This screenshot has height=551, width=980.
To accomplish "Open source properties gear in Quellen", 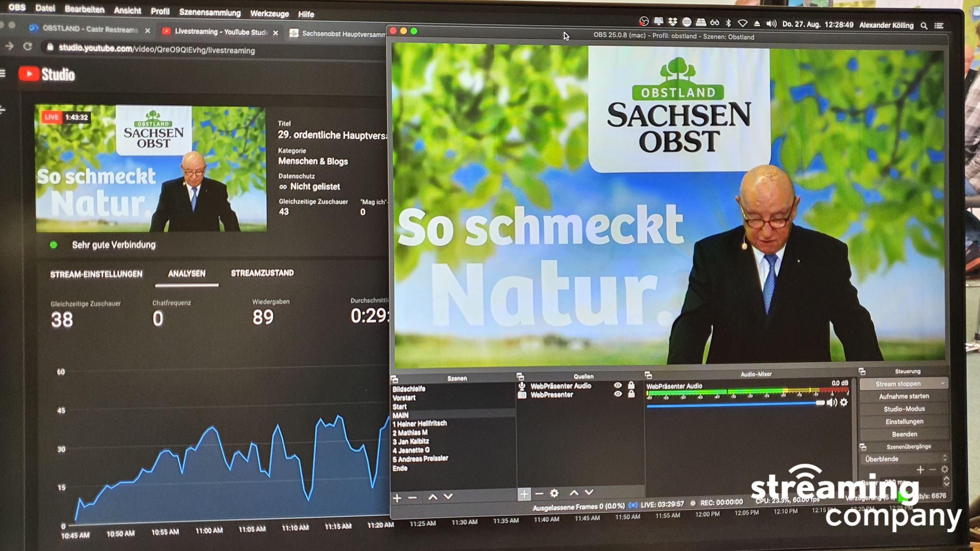I will pyautogui.click(x=554, y=493).
